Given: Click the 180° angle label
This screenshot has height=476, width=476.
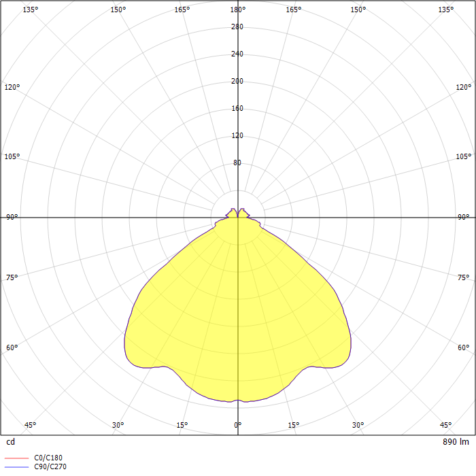Looking at the screenshot, I should pos(238,10).
